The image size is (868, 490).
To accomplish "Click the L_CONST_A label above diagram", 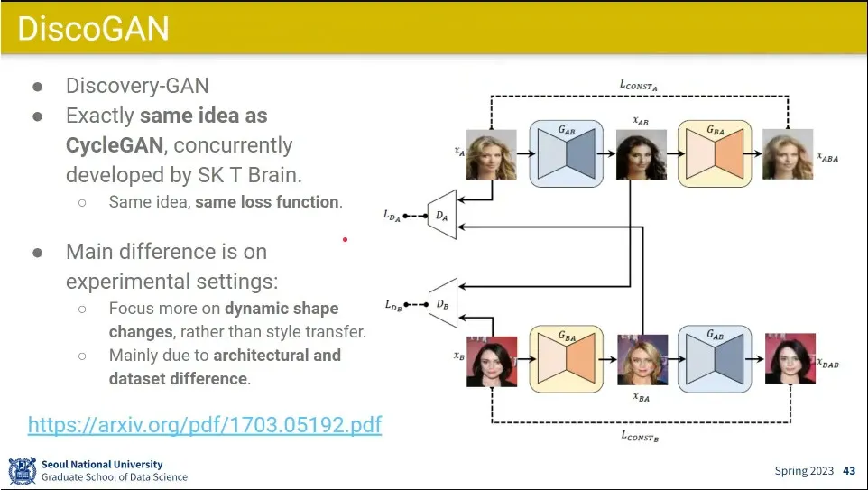I will (638, 85).
